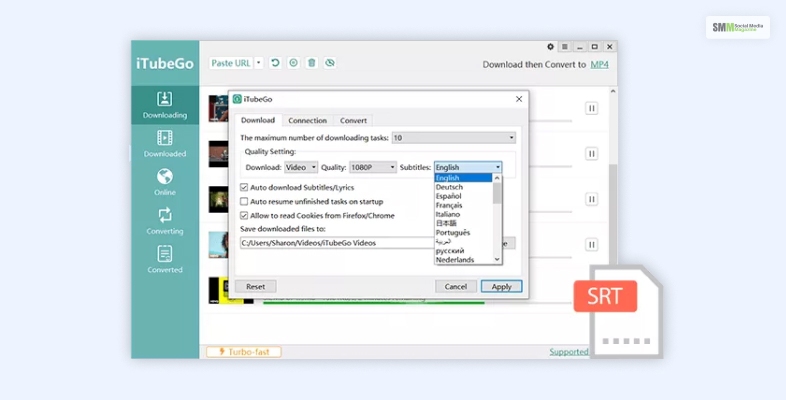The height and width of the screenshot is (400, 786).
Task: Minimize the iTubeGo main window
Action: pyautogui.click(x=580, y=47)
